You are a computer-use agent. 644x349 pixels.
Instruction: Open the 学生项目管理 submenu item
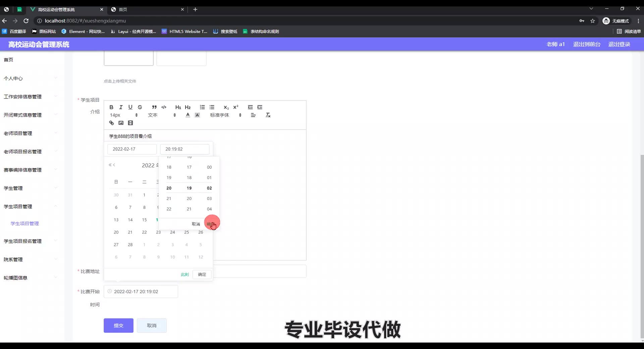[25, 223]
